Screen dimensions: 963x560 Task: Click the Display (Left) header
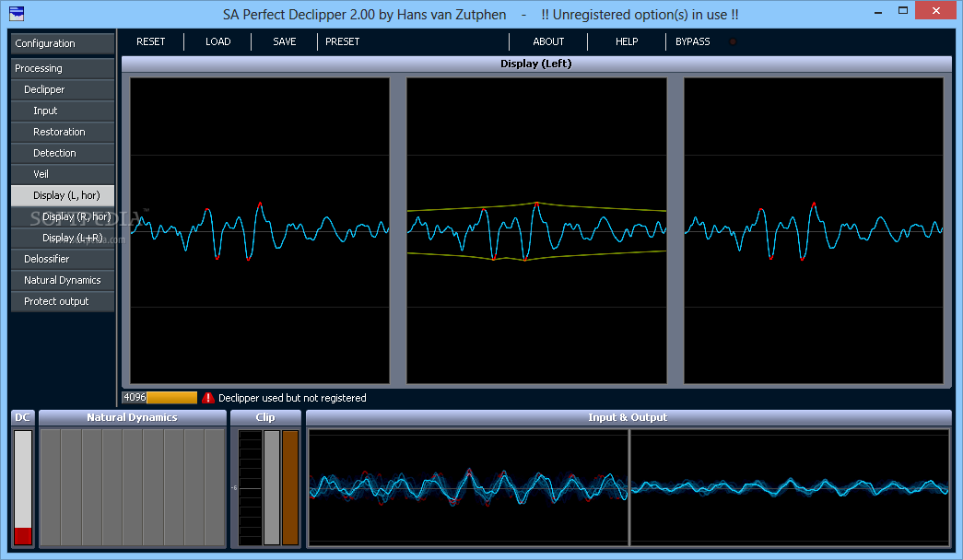536,64
